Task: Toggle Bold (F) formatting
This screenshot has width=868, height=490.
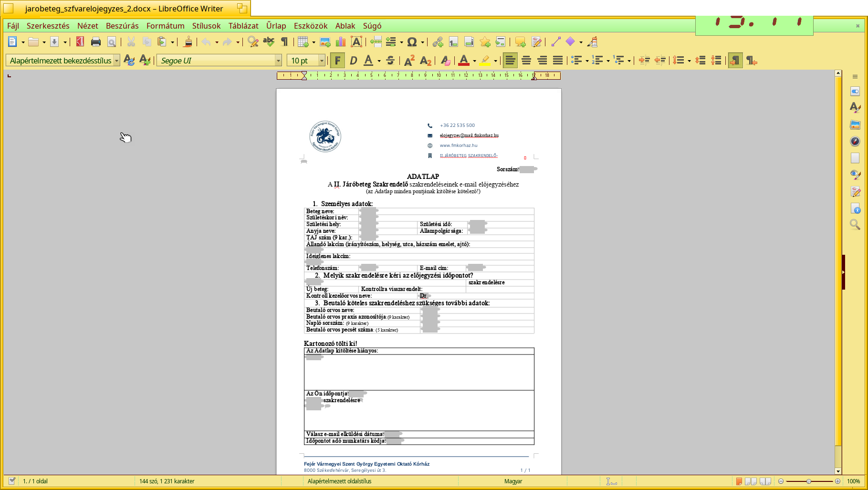Action: 337,61
